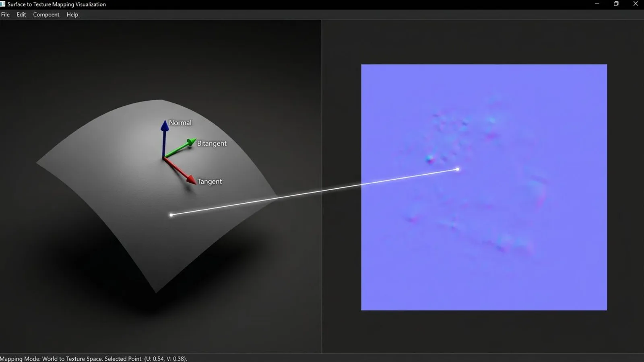Select the 'Normal' axis label
The height and width of the screenshot is (362, 644).
coord(180,123)
